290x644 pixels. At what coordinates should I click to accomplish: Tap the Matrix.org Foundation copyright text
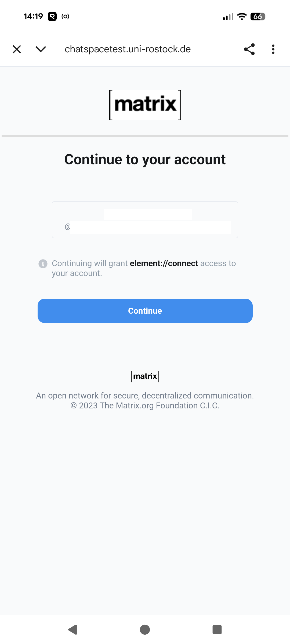145,405
